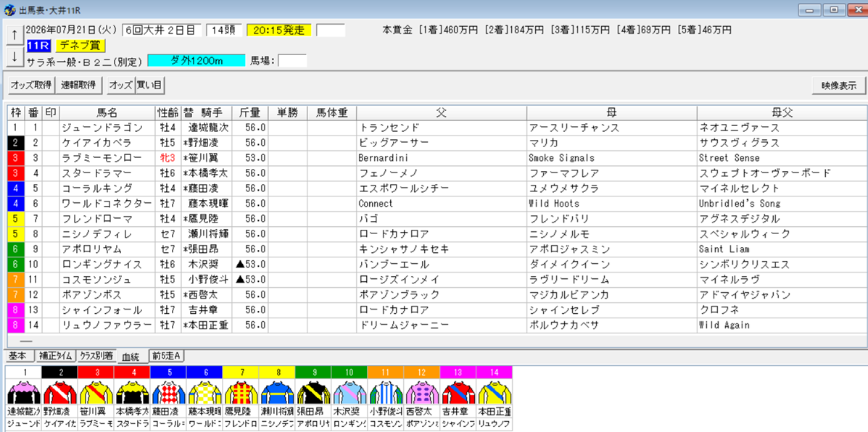Click silk icon above 木沢奨
The width and height of the screenshot is (868, 432).
coord(349,391)
